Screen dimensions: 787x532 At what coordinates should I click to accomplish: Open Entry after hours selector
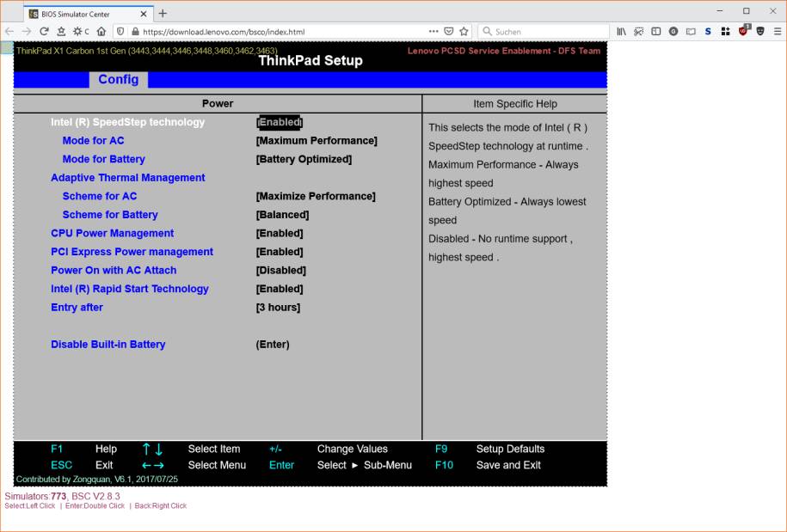pos(277,307)
